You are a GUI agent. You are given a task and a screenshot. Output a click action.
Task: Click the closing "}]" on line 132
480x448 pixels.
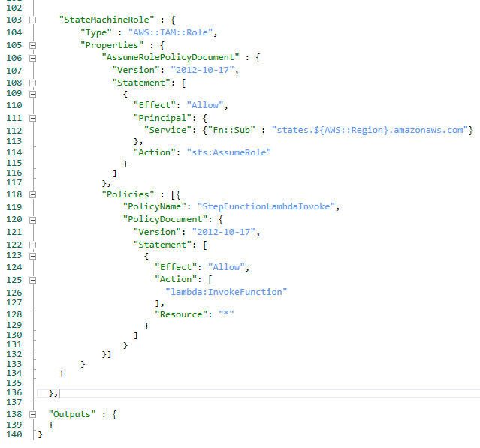tap(107, 354)
